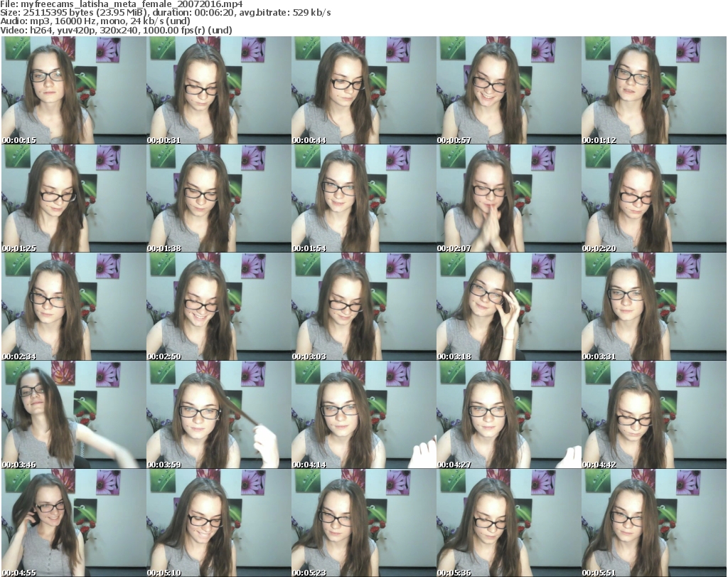Click the Size line showing 23.95 MiB
This screenshot has height=577, width=728.
(165, 13)
